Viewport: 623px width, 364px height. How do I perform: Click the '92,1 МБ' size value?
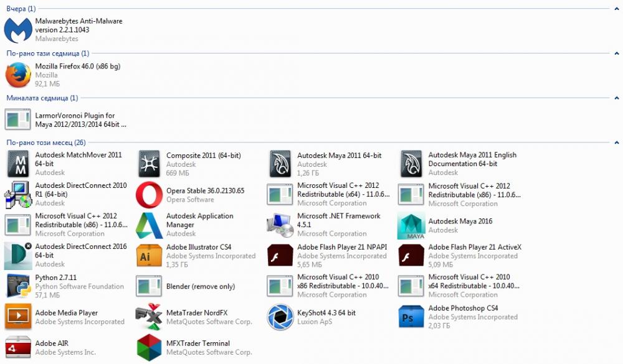pos(47,84)
